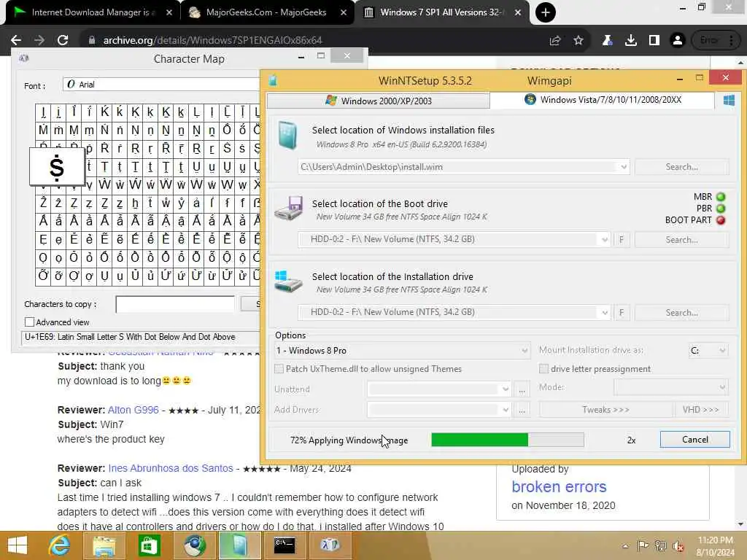
Task: Open the Windows 8 Pro edition dropdown
Action: [x=402, y=351]
